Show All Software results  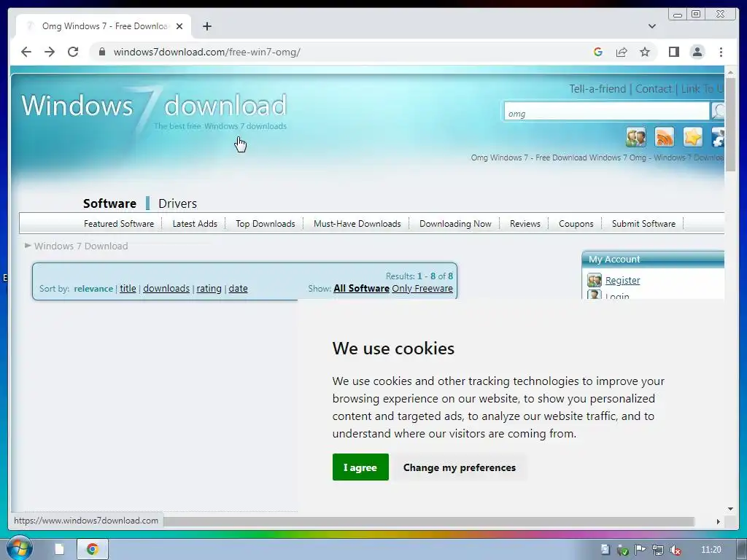point(362,289)
